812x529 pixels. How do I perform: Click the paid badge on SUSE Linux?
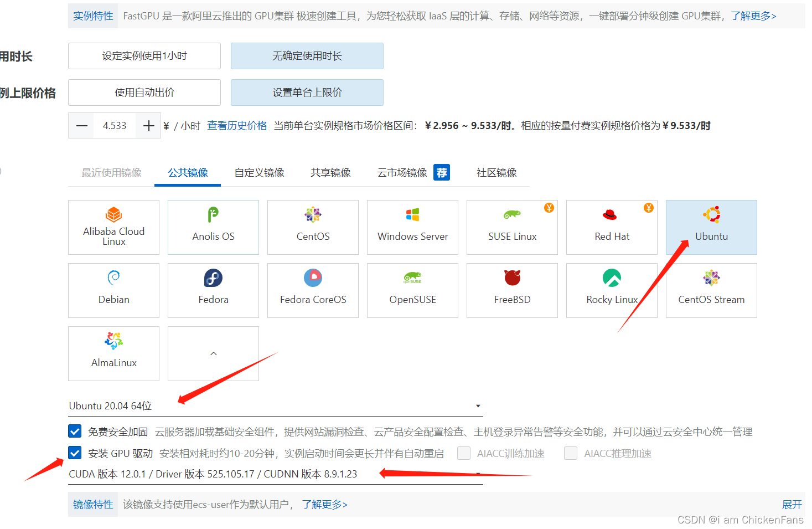pyautogui.click(x=549, y=208)
